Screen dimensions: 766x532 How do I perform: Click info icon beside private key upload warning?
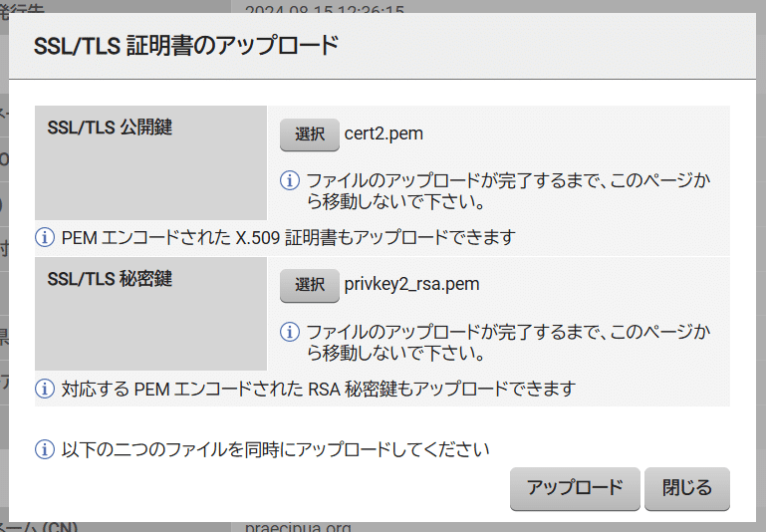pyautogui.click(x=290, y=332)
